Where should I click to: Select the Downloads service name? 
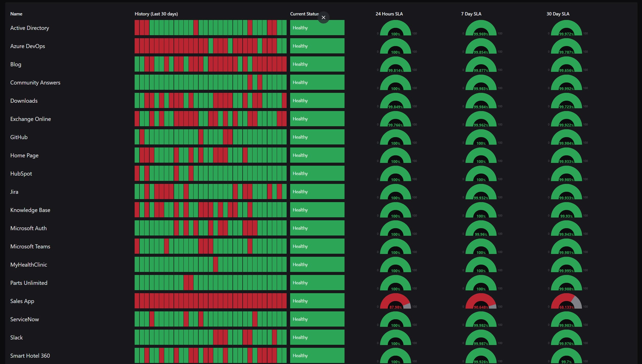click(24, 101)
